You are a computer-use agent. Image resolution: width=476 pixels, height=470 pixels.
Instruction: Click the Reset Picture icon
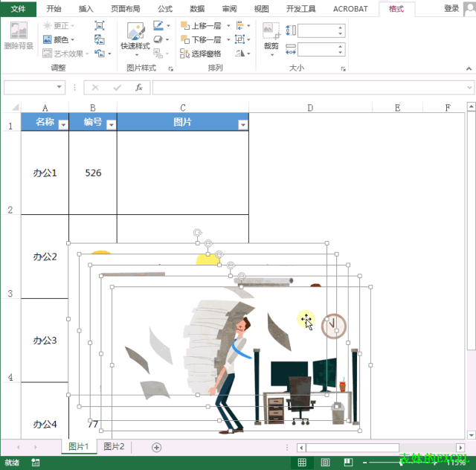[100, 54]
